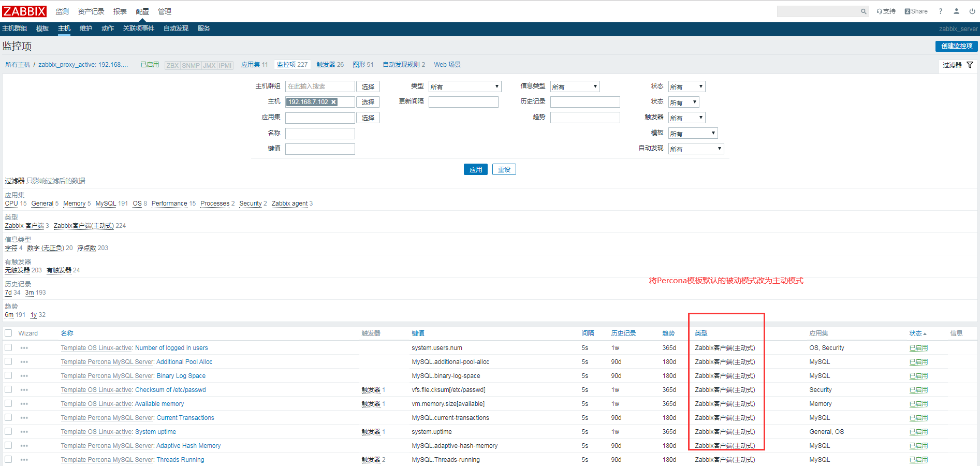Viewport: 980px width, 466px height.
Task: Open wizard dots for System uptime
Action: (x=24, y=432)
